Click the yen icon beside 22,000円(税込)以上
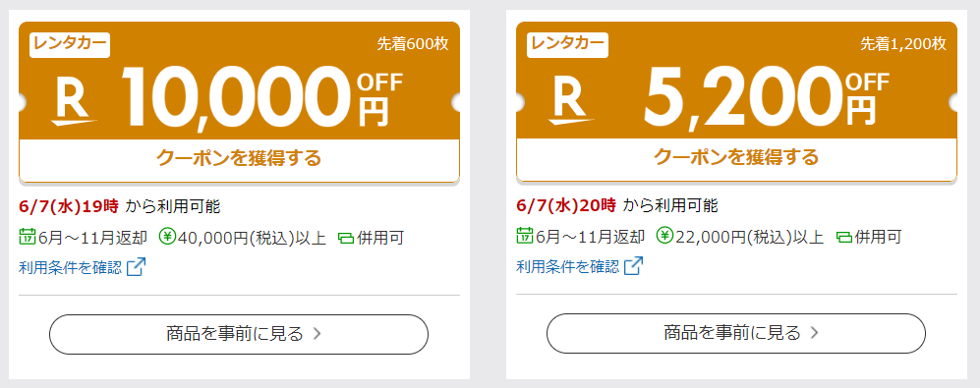Viewport: 980px width, 388px height. pos(665,236)
